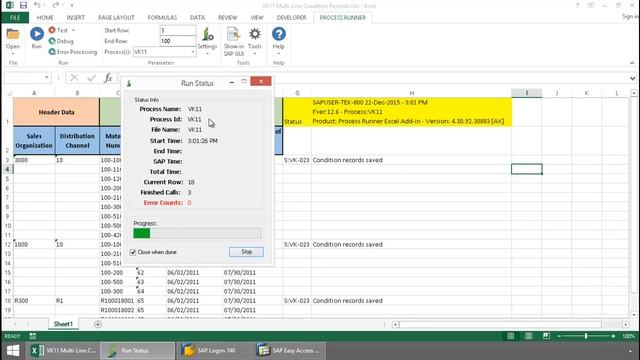Select column H header
640x360 pixels.
(x=411, y=93)
